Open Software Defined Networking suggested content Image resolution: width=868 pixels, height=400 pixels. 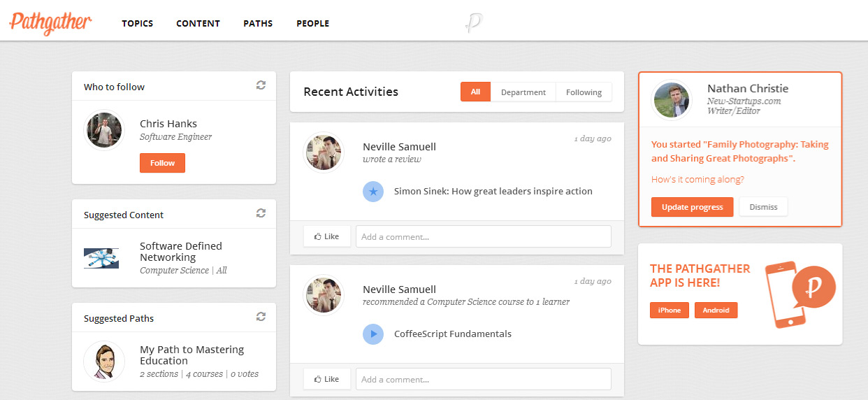(x=180, y=252)
